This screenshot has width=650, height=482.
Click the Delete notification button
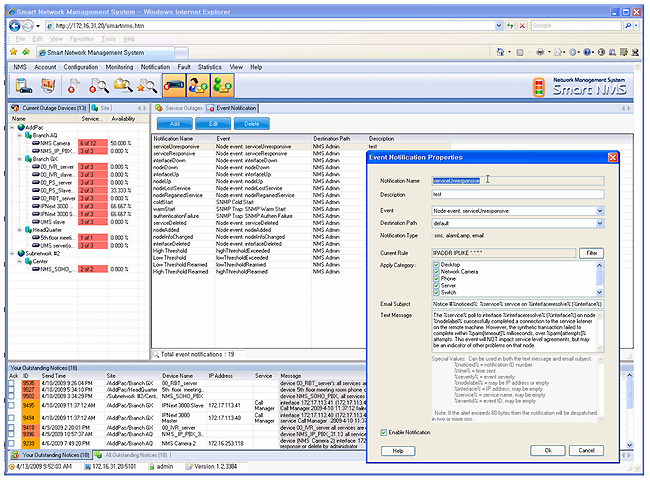pyautogui.click(x=252, y=124)
